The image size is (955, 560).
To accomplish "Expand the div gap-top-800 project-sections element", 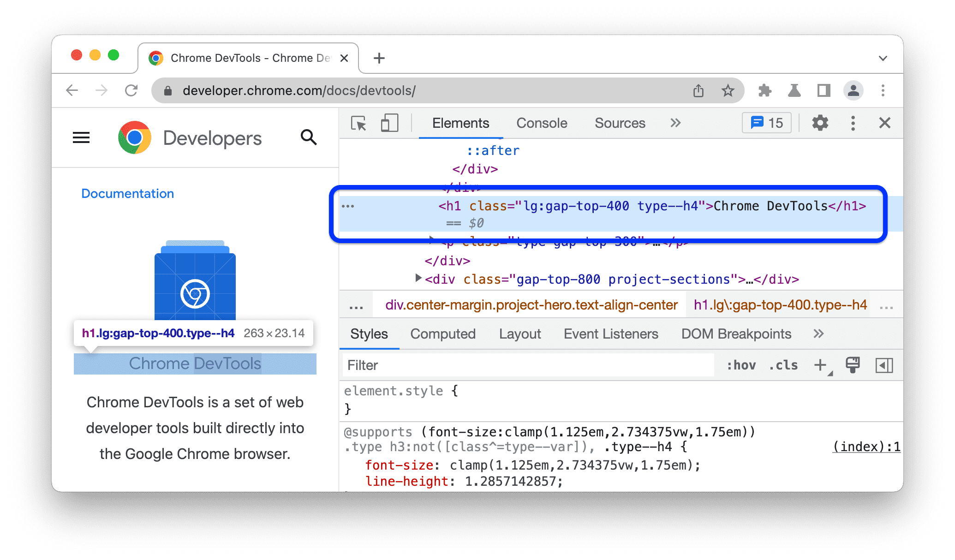I will click(x=414, y=279).
